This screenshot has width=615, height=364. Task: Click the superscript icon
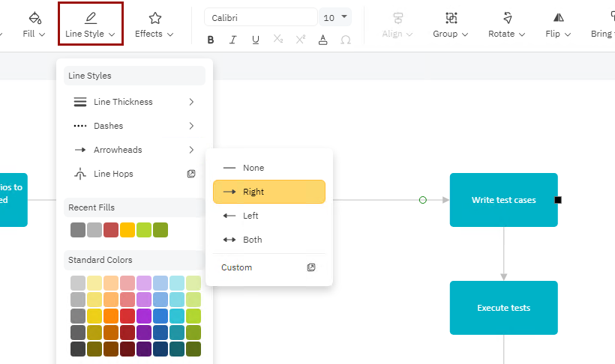click(x=301, y=40)
